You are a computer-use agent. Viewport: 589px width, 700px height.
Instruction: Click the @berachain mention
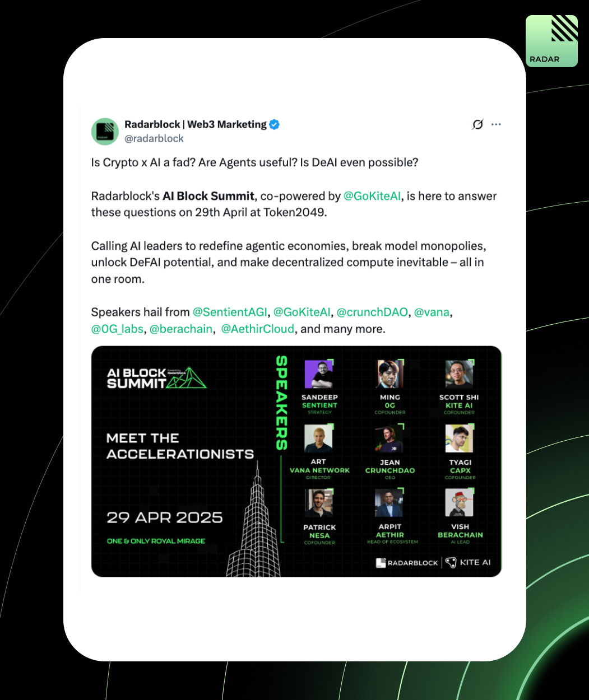click(181, 329)
